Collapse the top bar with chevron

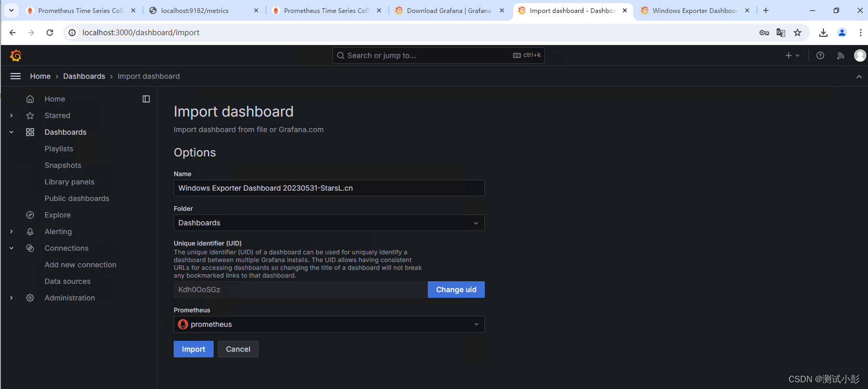pyautogui.click(x=859, y=77)
